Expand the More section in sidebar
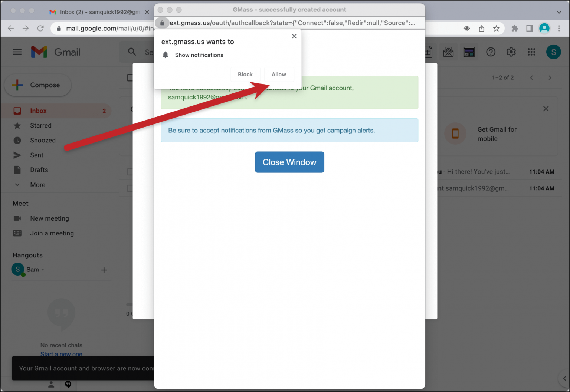This screenshot has width=570, height=392. [x=37, y=185]
